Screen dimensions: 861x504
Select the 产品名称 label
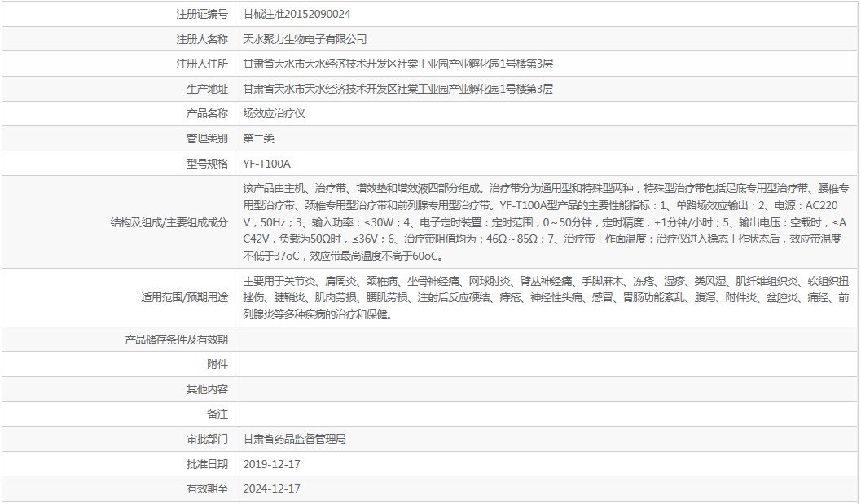coord(207,114)
